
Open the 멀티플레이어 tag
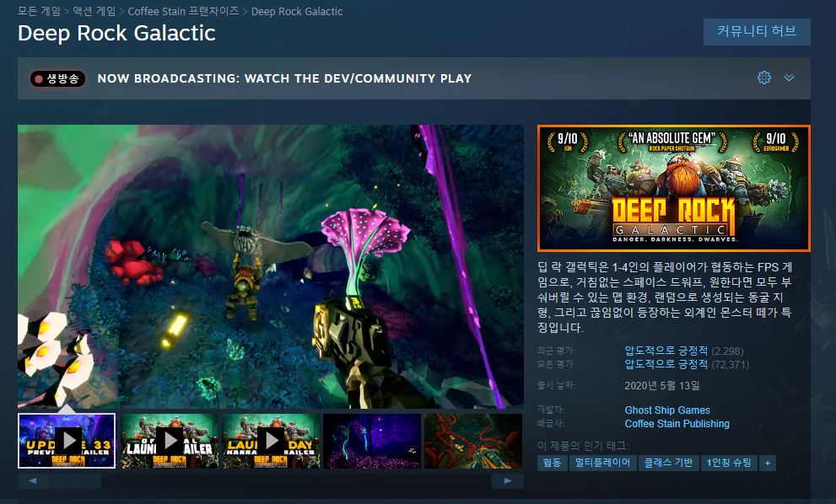click(x=602, y=463)
